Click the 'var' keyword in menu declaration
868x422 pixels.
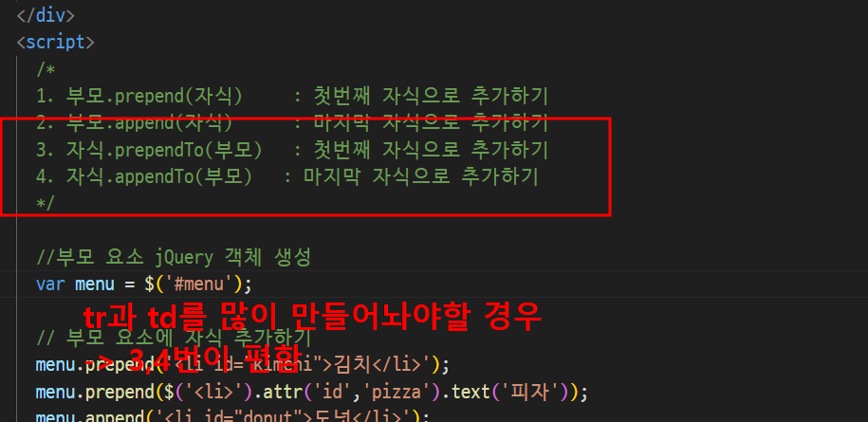coord(50,284)
